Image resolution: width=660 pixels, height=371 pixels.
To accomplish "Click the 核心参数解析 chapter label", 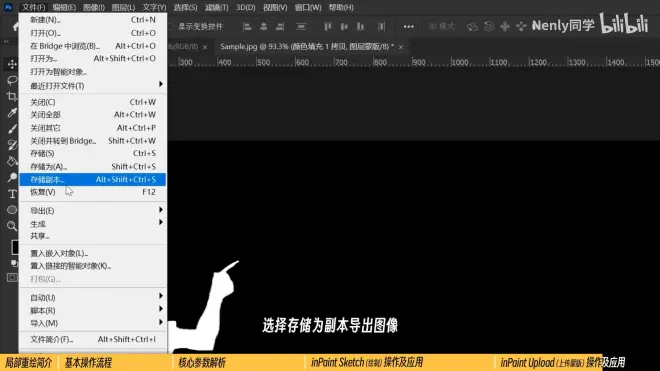I will coord(202,363).
